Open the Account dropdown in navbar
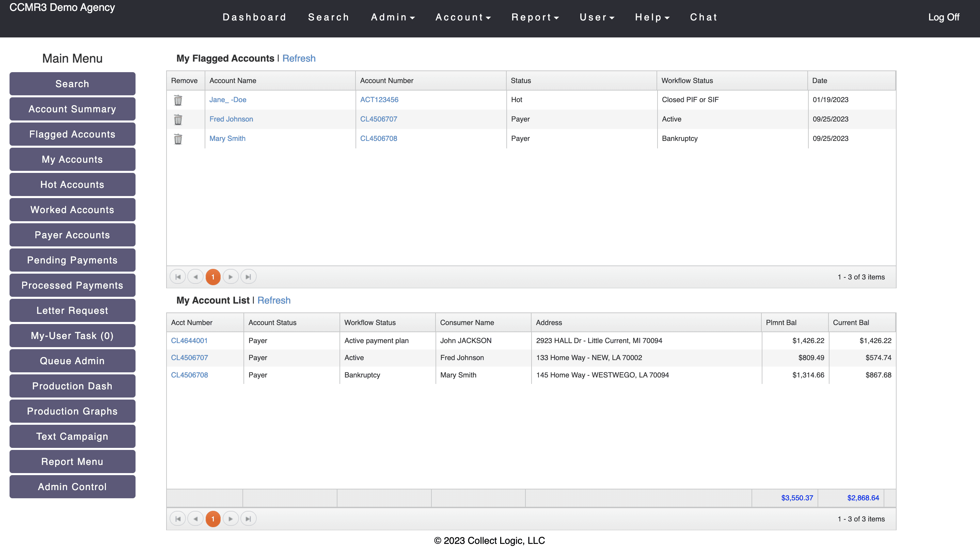The width and height of the screenshot is (980, 550). pyautogui.click(x=463, y=17)
